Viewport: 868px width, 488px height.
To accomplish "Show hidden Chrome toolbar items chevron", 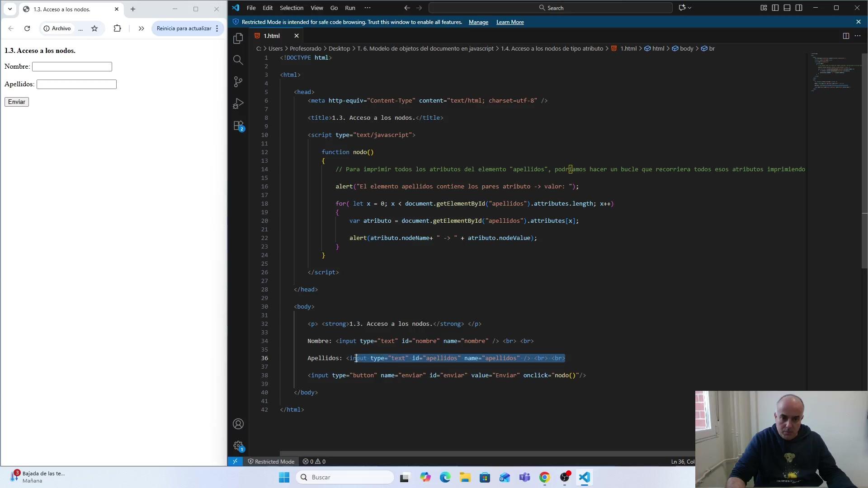I will (141, 28).
